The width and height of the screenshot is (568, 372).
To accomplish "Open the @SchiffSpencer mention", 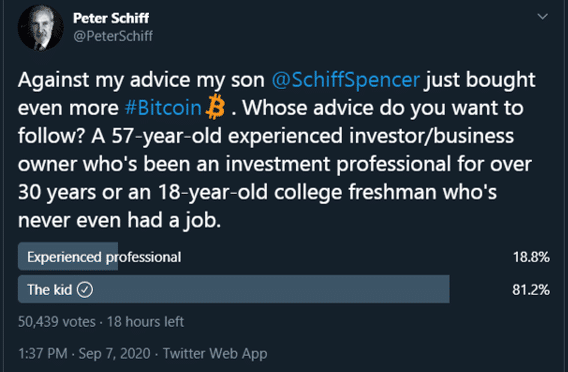I will pyautogui.click(x=346, y=80).
